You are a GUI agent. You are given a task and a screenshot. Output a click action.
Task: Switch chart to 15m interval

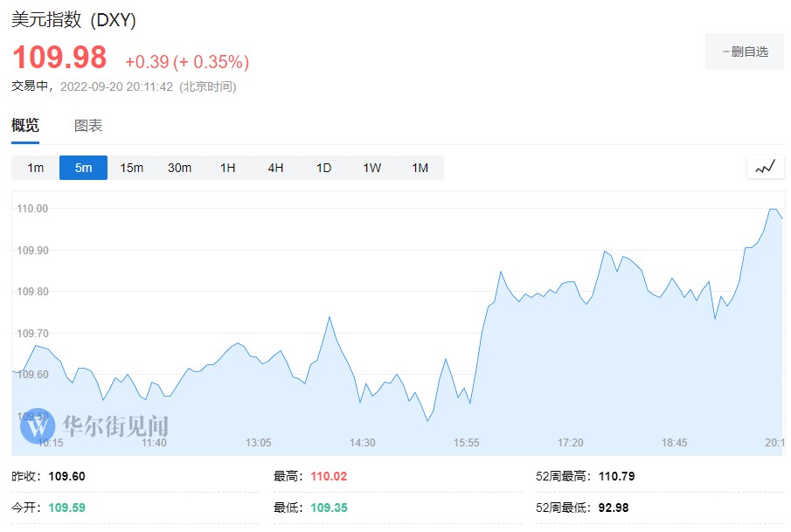[131, 168]
